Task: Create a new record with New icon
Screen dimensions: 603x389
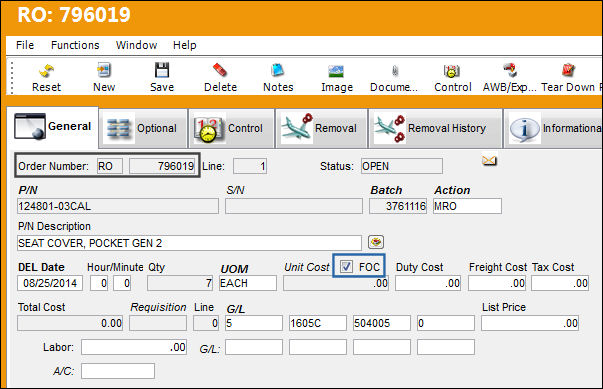Action: [104, 70]
